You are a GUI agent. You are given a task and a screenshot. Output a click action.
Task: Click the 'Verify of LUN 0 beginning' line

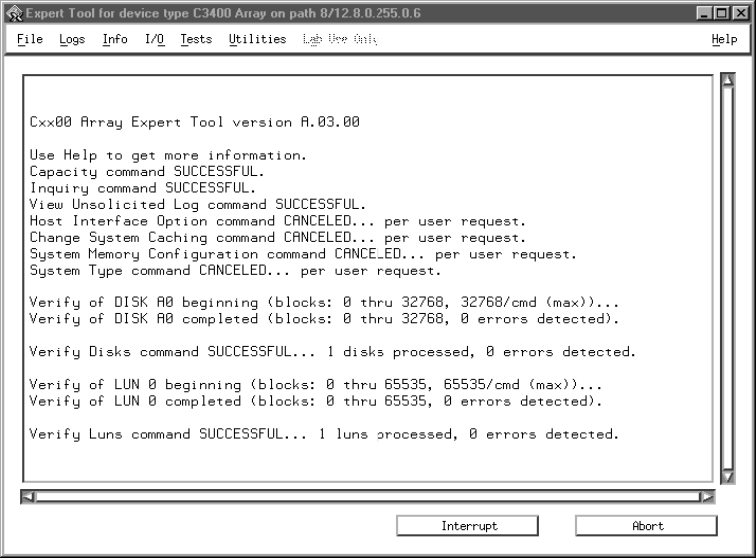point(316,385)
